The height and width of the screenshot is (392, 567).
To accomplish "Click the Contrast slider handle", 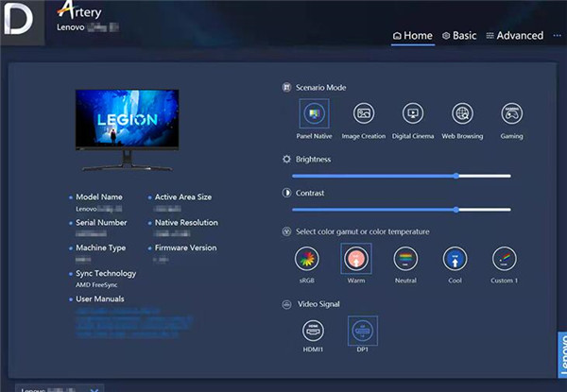I will point(456,210).
